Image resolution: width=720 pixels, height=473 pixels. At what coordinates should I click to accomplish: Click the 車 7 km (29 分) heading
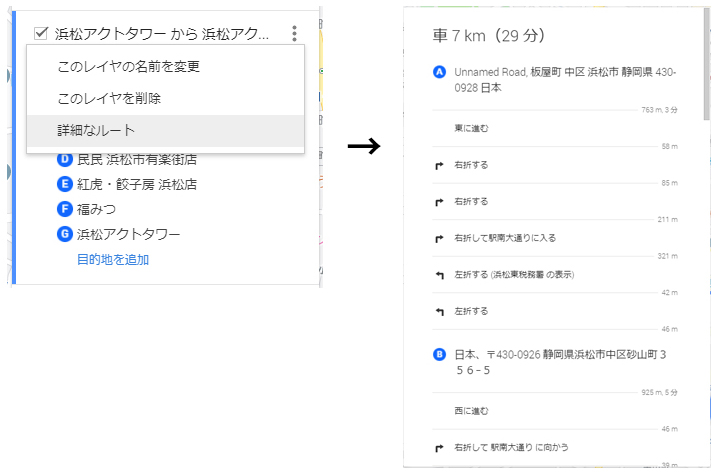tap(489, 35)
